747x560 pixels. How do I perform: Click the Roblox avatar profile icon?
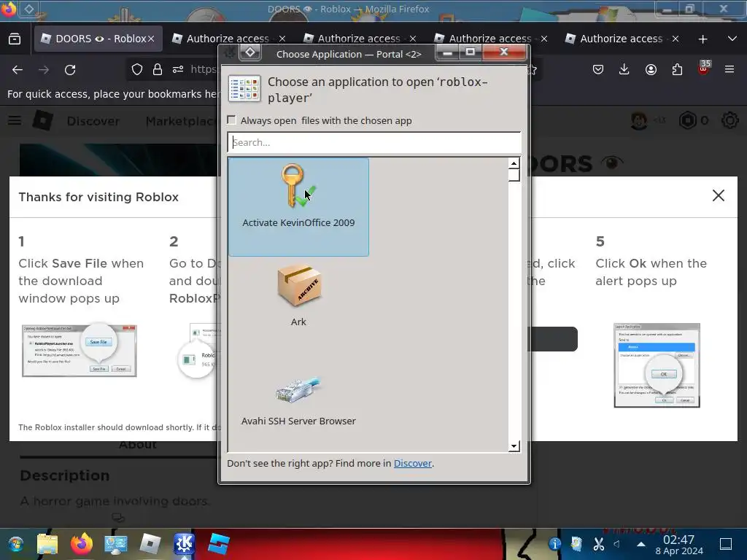point(639,120)
